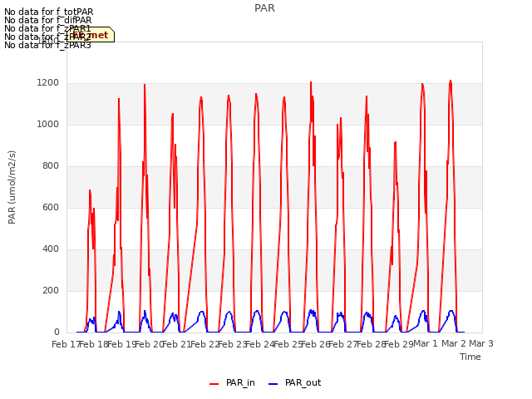Click the red PAR_in peak on Mar 2
This screenshot has width=532, height=399.
point(451,81)
